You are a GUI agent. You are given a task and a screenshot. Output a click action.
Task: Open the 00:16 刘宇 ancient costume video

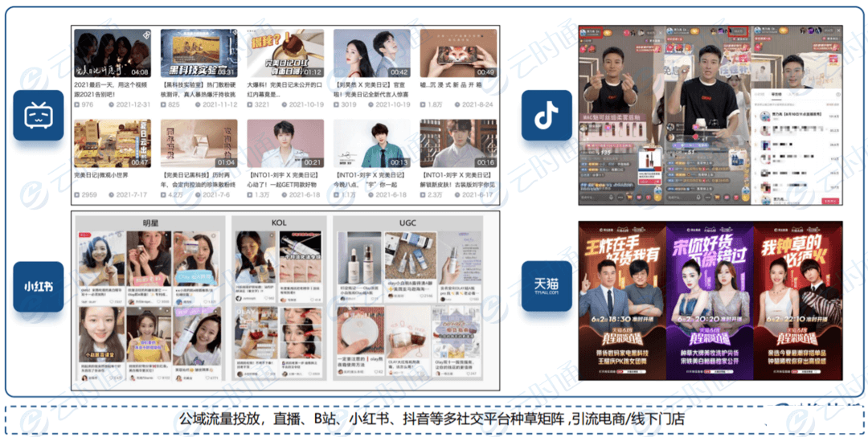457,144
